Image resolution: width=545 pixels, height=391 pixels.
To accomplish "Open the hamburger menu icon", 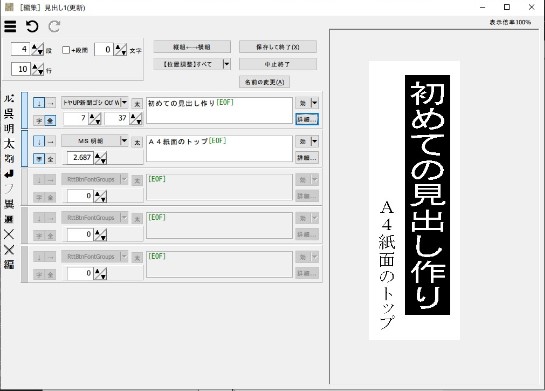I will pos(10,26).
